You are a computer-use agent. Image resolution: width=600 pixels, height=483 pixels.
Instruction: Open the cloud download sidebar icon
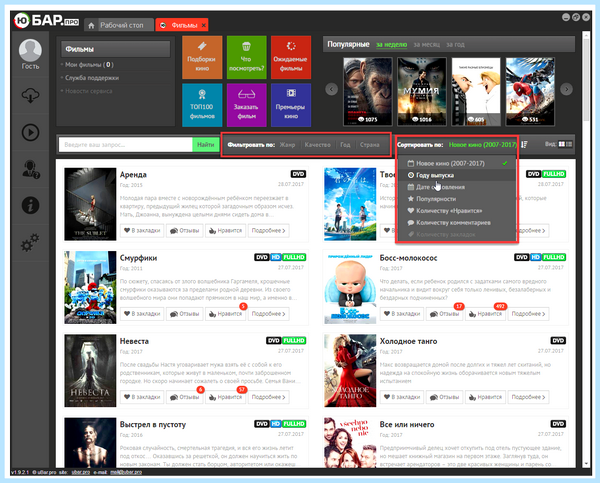coord(30,96)
